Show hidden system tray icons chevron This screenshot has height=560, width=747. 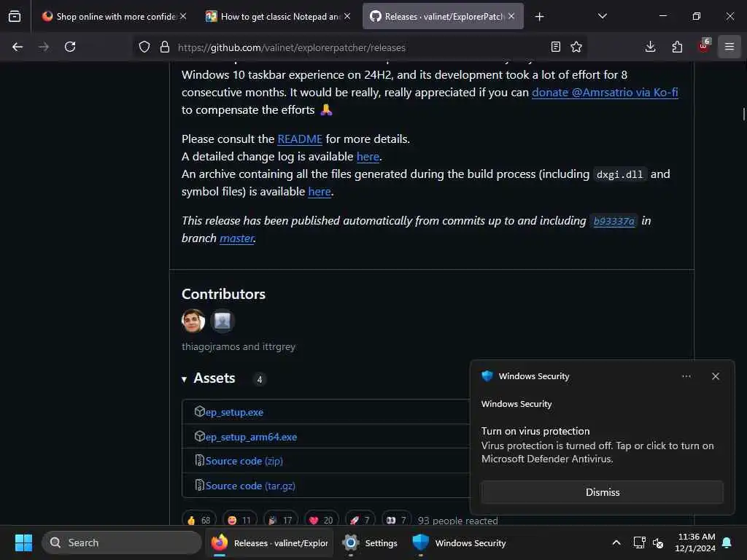[x=616, y=542]
